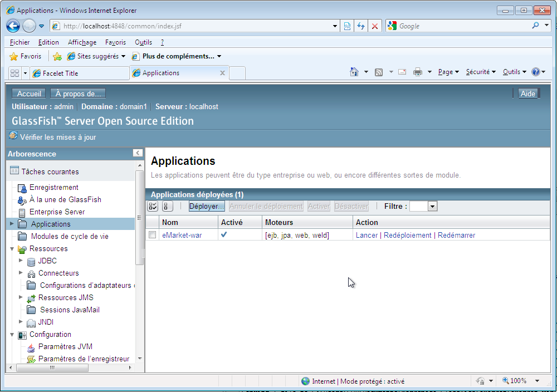
Task: Click the Ressources JMS node icon
Action: (31, 298)
